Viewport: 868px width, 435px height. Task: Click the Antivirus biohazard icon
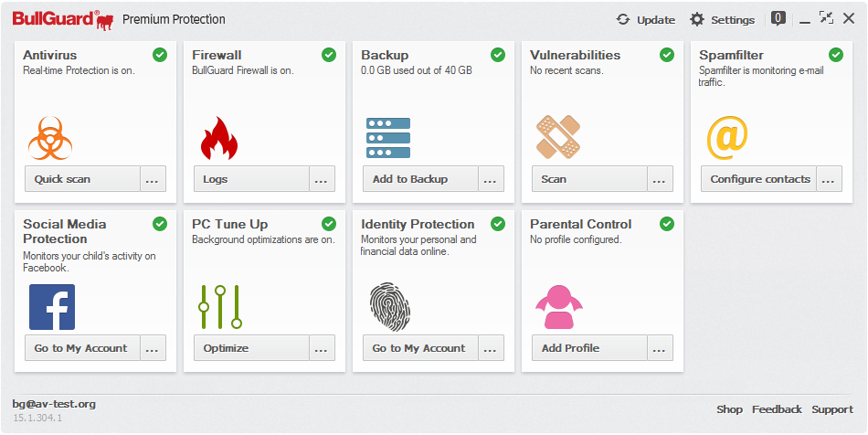tap(50, 138)
